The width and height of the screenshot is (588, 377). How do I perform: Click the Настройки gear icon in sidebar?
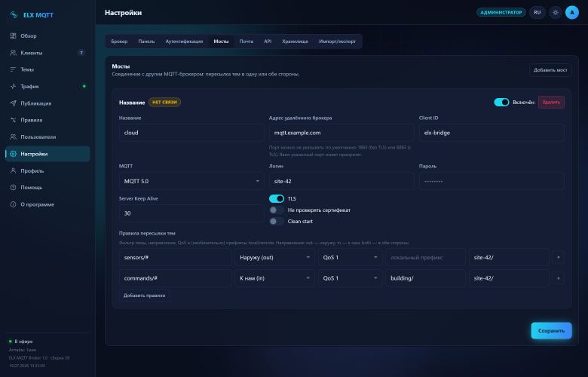coord(13,154)
